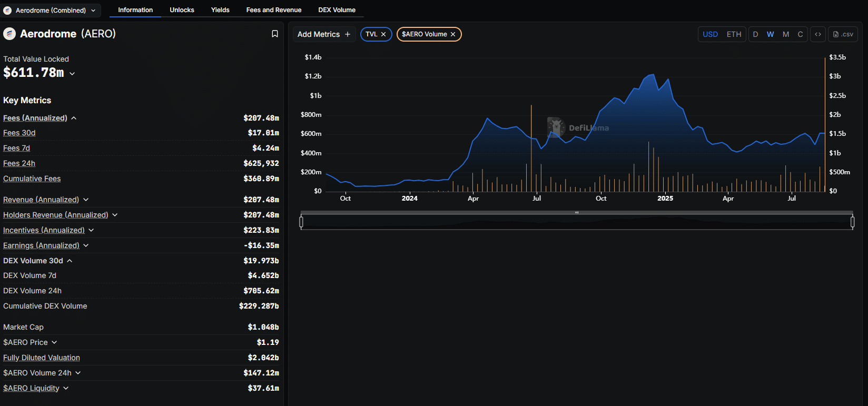
Task: Select USD chart denomination
Action: point(710,34)
